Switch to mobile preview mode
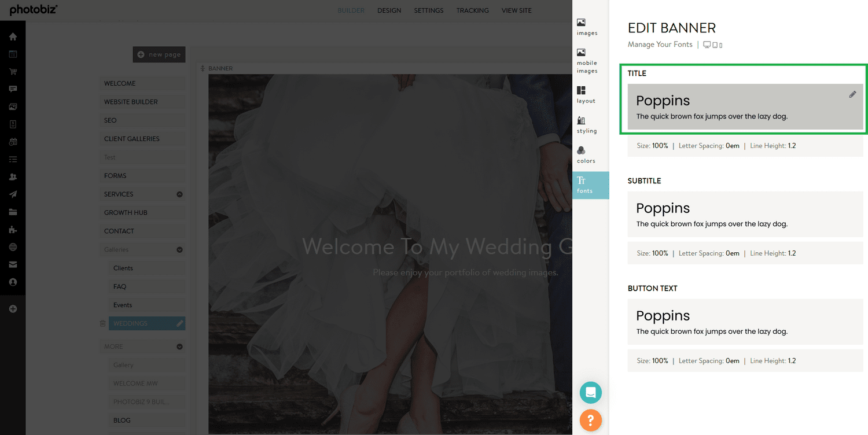 (x=720, y=45)
